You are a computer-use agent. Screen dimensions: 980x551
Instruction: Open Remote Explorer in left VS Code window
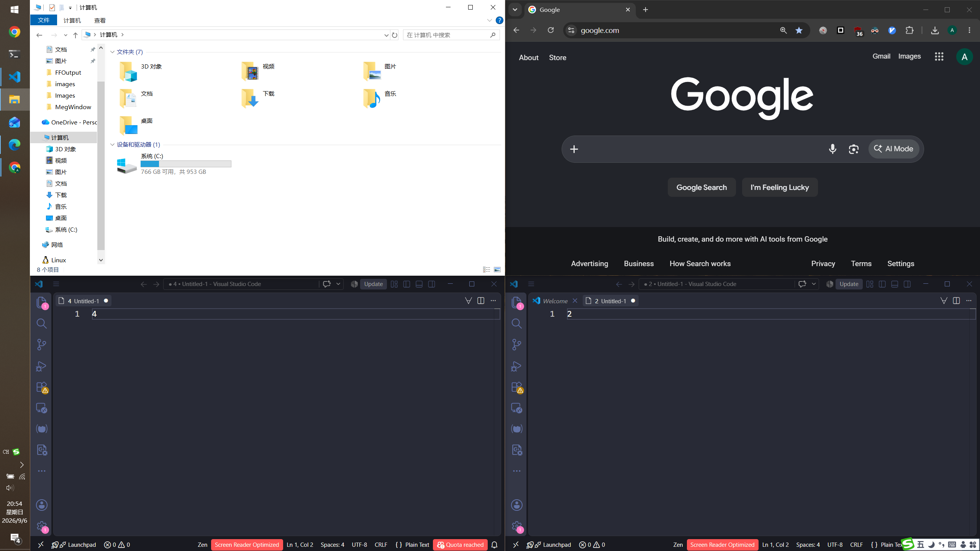pyautogui.click(x=41, y=408)
